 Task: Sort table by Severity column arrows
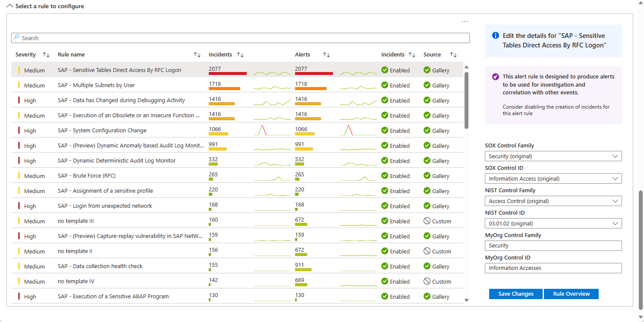(x=46, y=55)
